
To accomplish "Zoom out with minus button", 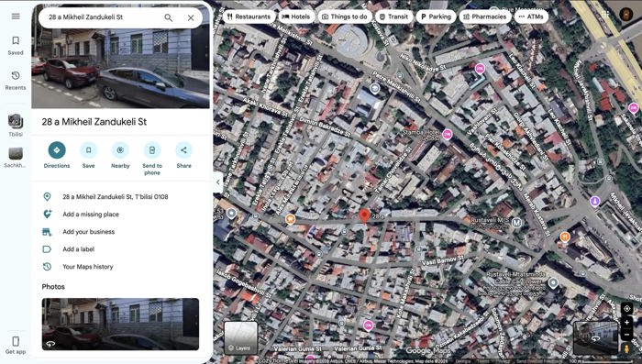I will click(x=626, y=335).
